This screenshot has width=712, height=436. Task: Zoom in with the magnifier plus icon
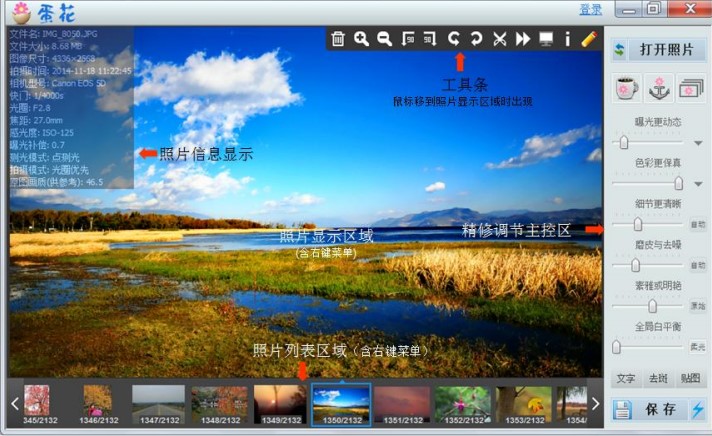pyautogui.click(x=361, y=39)
